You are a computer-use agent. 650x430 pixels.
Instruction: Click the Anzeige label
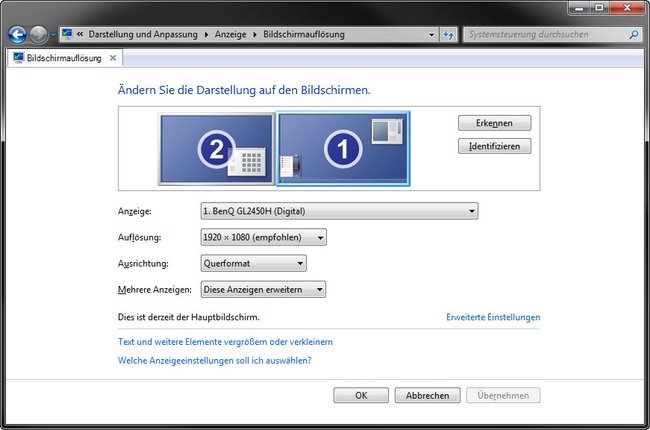pyautogui.click(x=135, y=211)
